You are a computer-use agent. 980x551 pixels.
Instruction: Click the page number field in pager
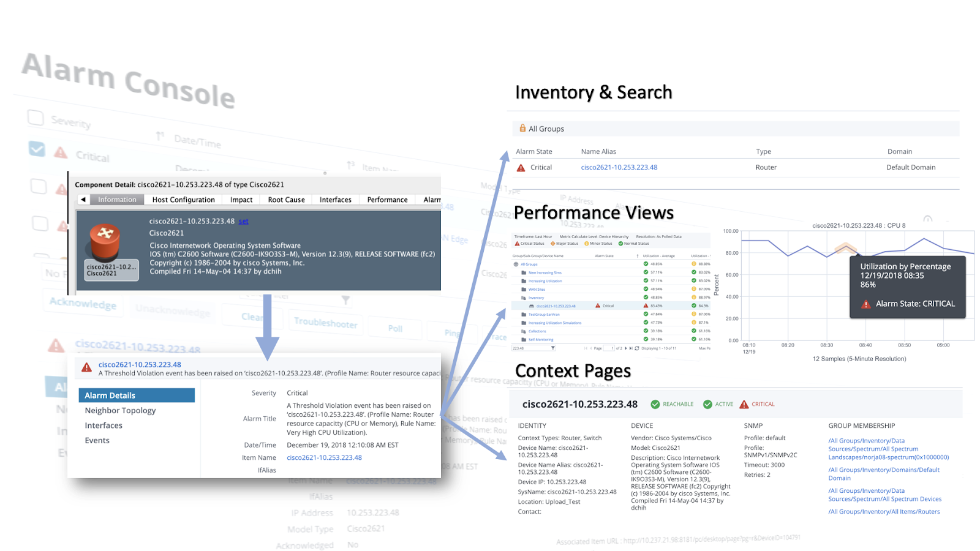pos(609,348)
